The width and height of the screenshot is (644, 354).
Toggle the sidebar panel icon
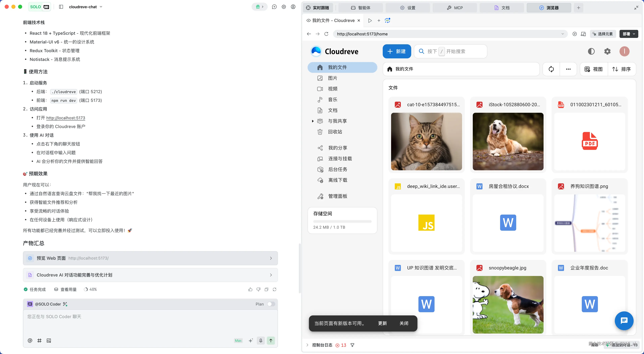click(x=61, y=7)
